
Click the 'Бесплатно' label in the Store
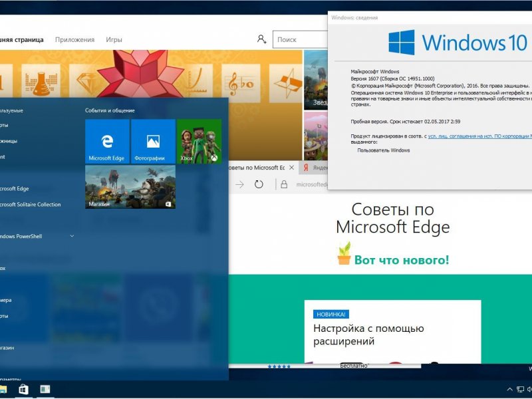coord(354,366)
